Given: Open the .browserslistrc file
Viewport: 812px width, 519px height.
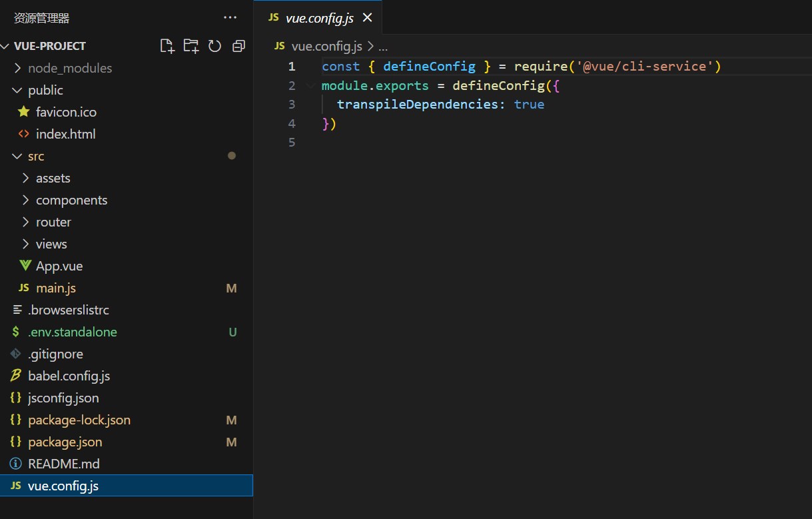Looking at the screenshot, I should click(68, 310).
